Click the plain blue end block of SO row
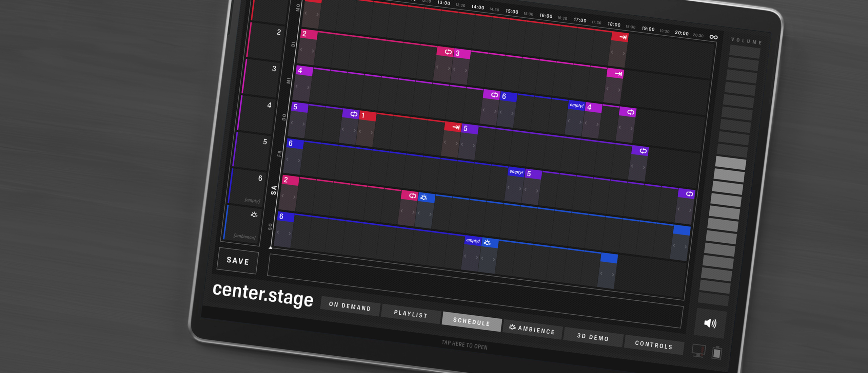Image resolution: width=868 pixels, height=373 pixels. tap(609, 258)
